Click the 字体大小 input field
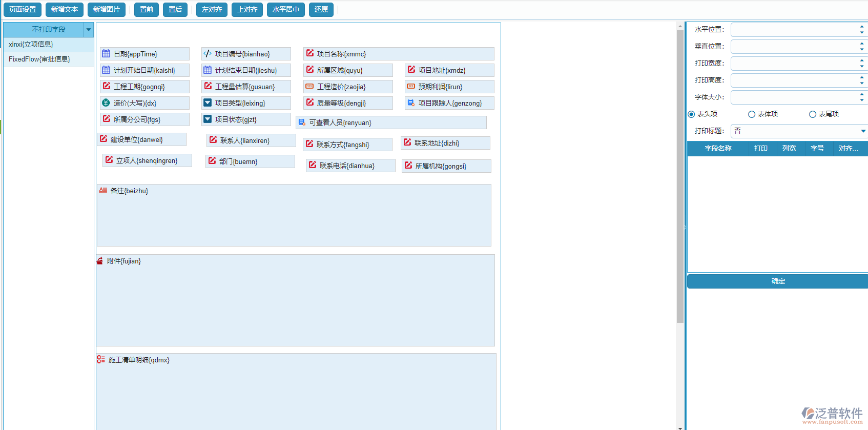Image resolution: width=868 pixels, height=430 pixels. [795, 97]
